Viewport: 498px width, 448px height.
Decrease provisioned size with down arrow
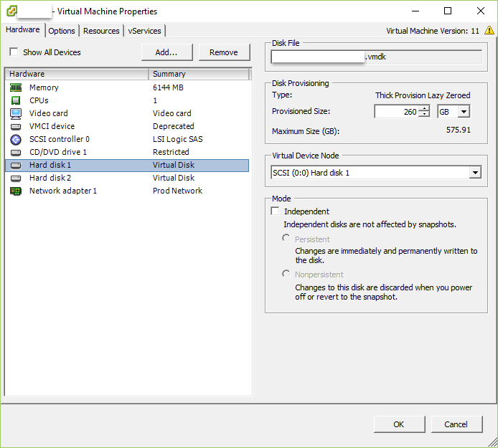pos(424,115)
